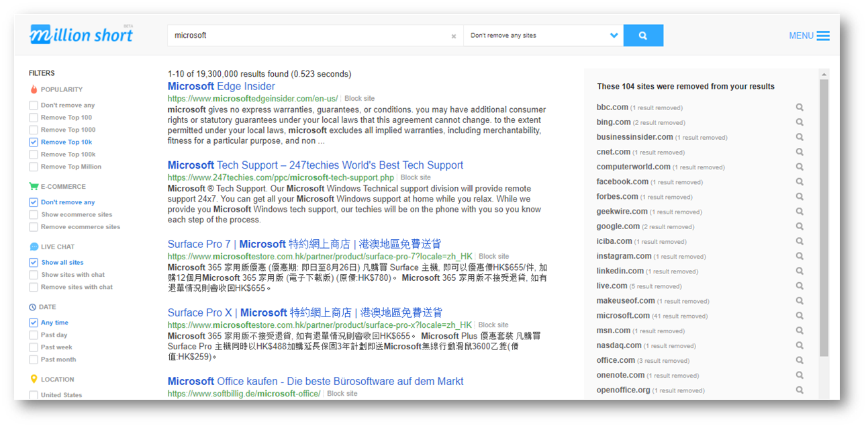Viewport: 868px width, 428px height.
Task: Check the Show sites with chat checkbox
Action: 34,275
